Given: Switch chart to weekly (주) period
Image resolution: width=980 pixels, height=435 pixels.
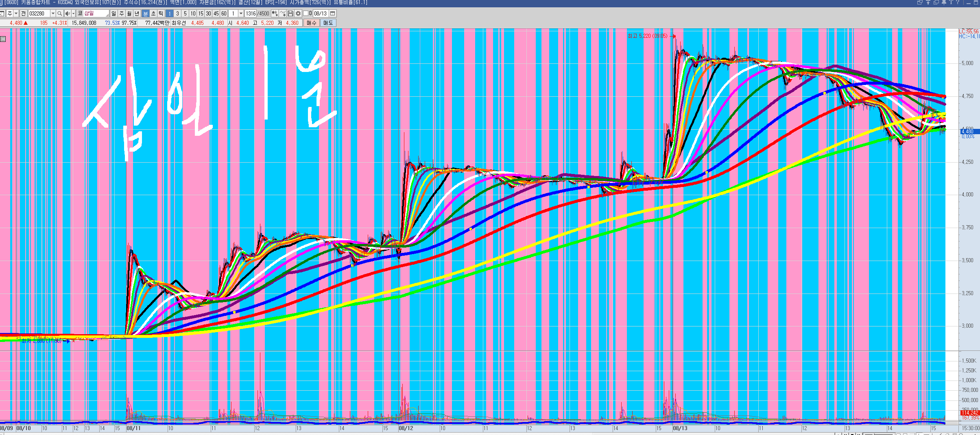Looking at the screenshot, I should pyautogui.click(x=121, y=13).
